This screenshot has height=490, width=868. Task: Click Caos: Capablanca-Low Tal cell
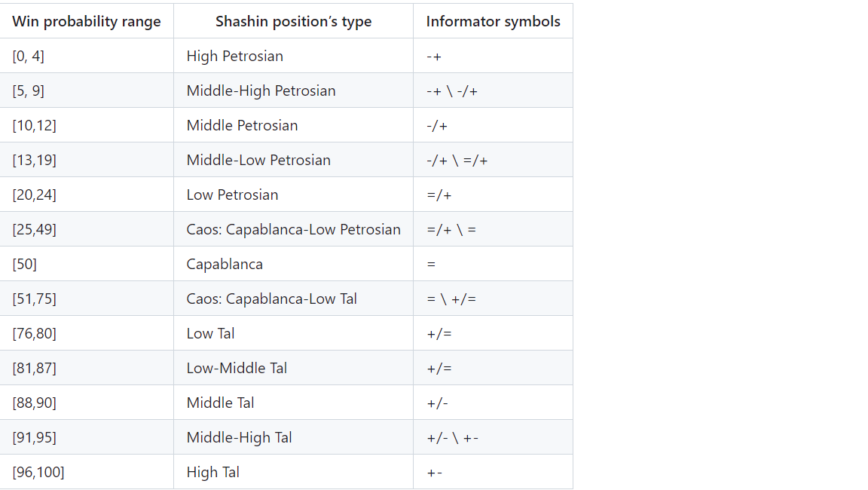click(293, 299)
